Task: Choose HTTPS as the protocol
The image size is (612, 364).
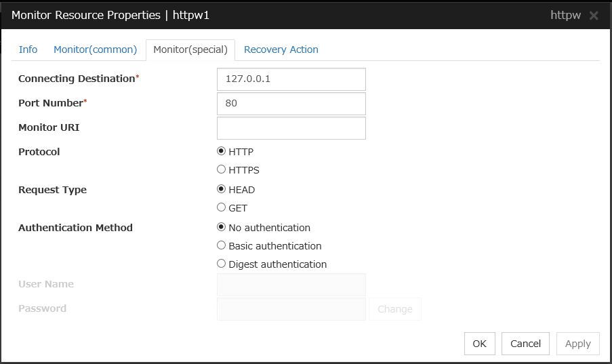Action: [x=222, y=170]
